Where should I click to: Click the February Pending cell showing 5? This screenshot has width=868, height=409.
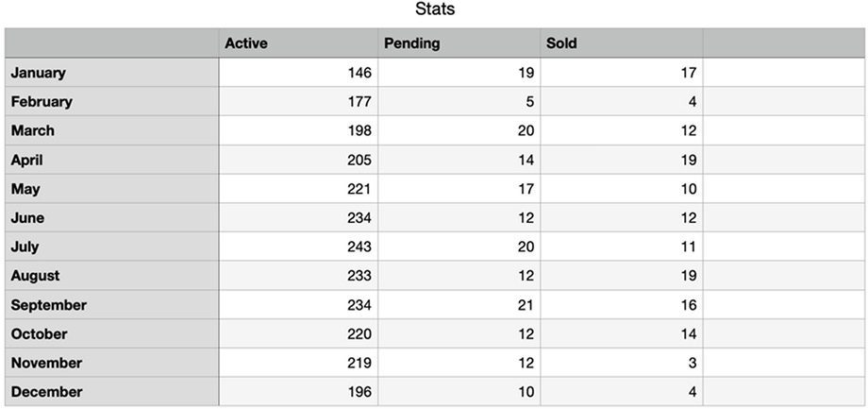(x=459, y=101)
